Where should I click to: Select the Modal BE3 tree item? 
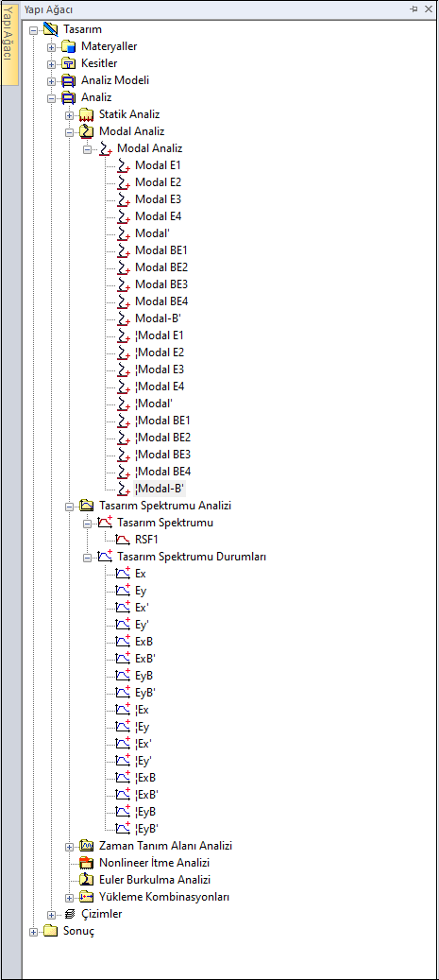click(161, 284)
